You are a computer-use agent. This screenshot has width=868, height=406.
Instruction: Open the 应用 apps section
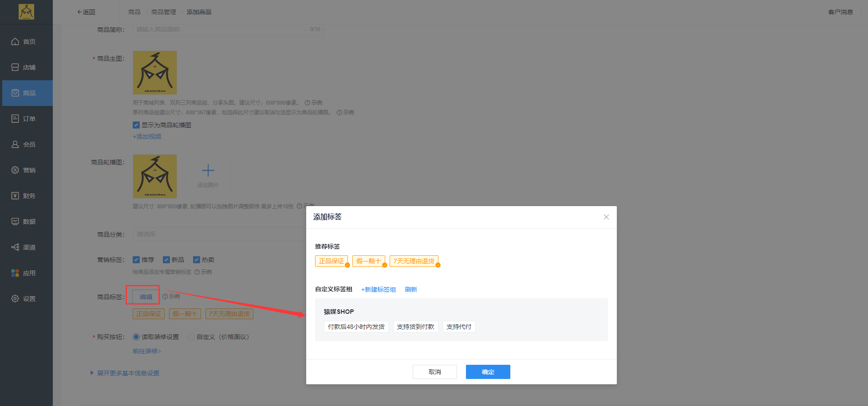click(x=27, y=273)
